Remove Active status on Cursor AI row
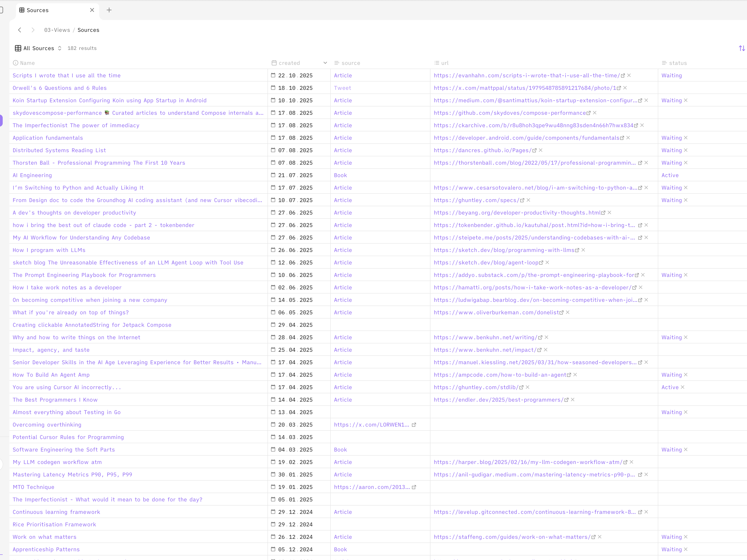 [683, 387]
